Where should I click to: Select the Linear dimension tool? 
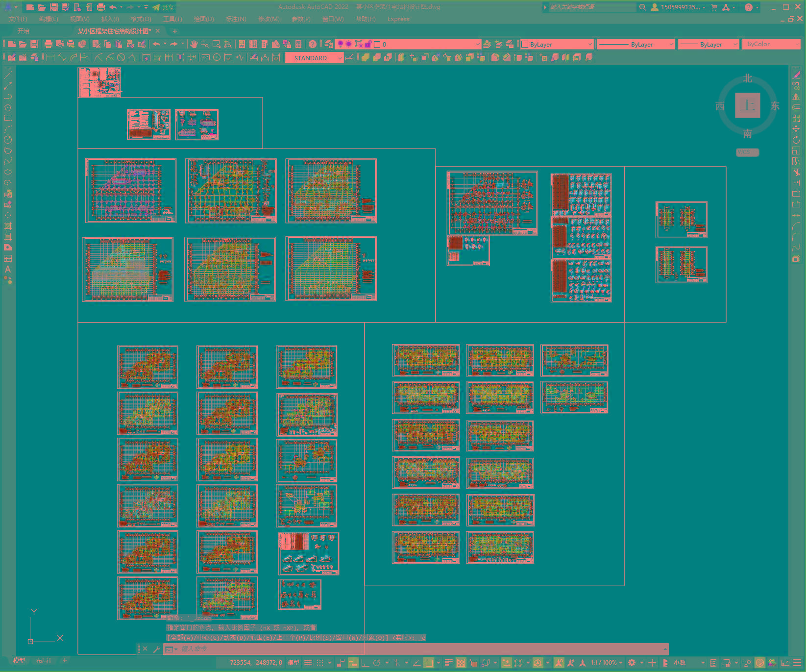click(50, 57)
